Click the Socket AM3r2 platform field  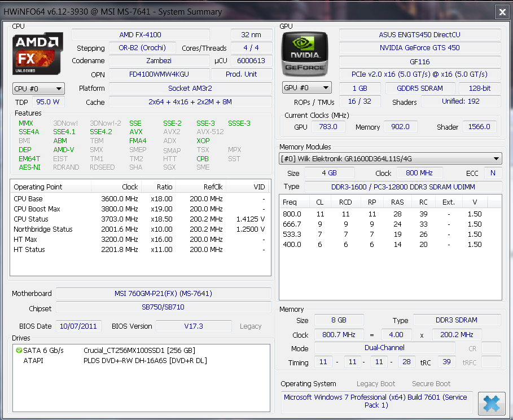pyautogui.click(x=190, y=89)
